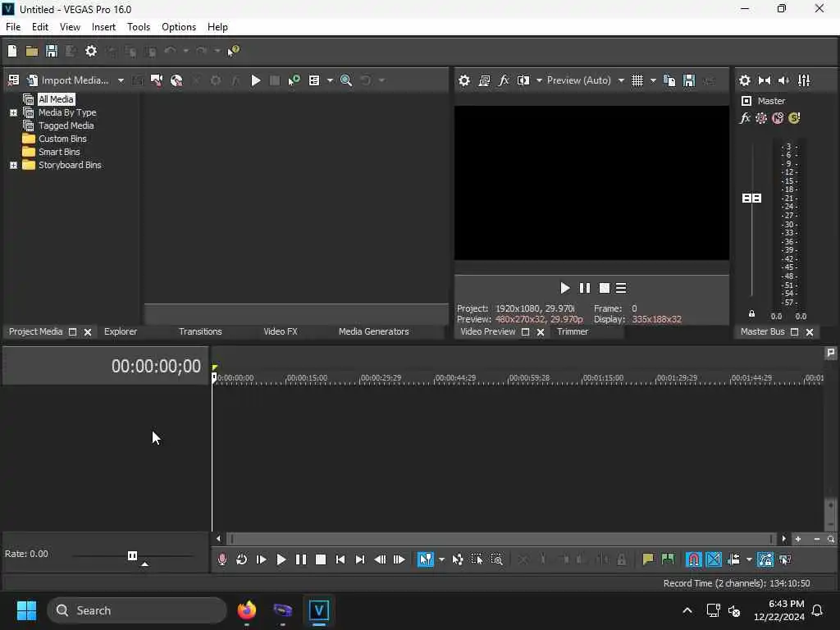The width and height of the screenshot is (840, 630).
Task: Select the Normal Edit tool
Action: click(x=426, y=559)
